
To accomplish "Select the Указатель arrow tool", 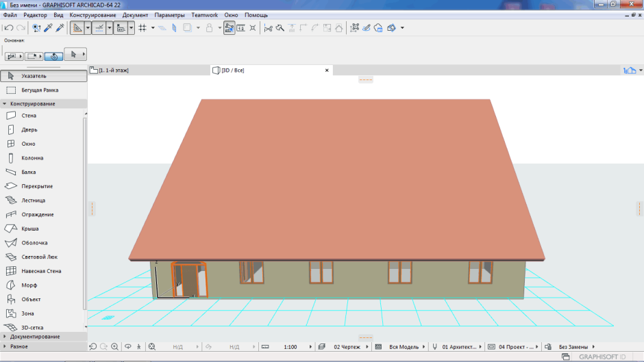I will click(x=44, y=76).
